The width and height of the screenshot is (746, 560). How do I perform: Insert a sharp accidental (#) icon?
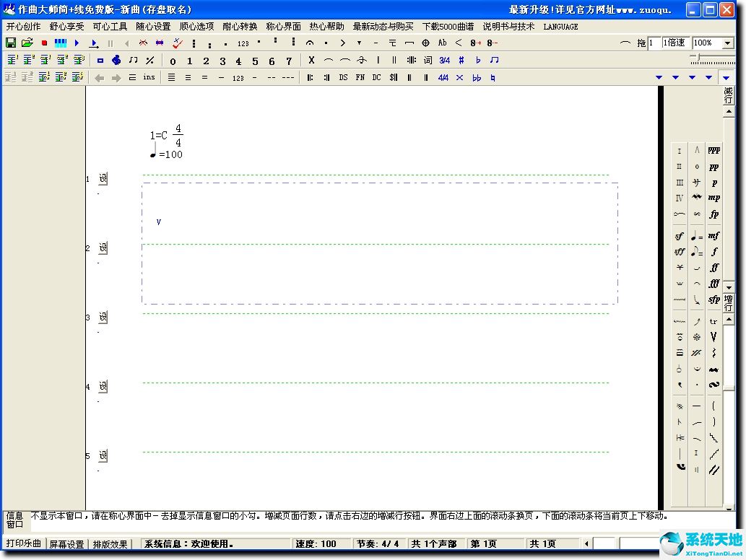click(x=461, y=60)
